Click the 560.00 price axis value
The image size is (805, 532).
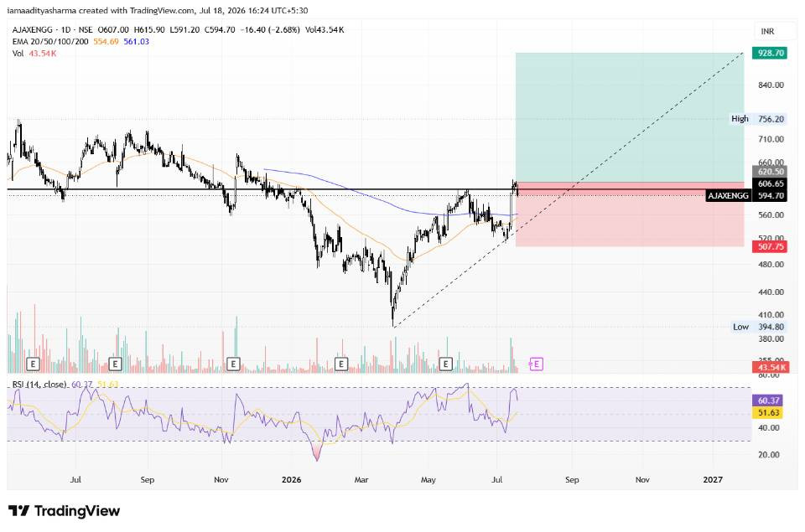[x=771, y=215]
